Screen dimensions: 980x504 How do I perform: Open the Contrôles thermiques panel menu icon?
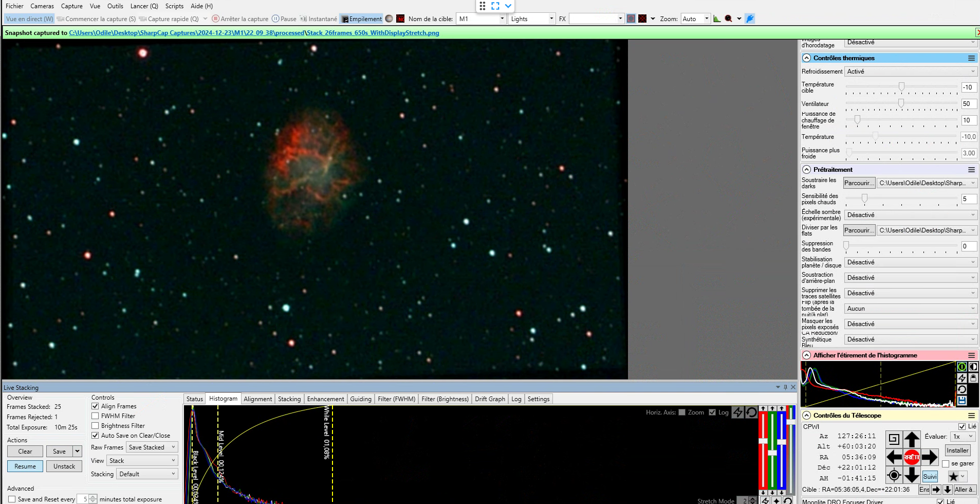pyautogui.click(x=971, y=58)
